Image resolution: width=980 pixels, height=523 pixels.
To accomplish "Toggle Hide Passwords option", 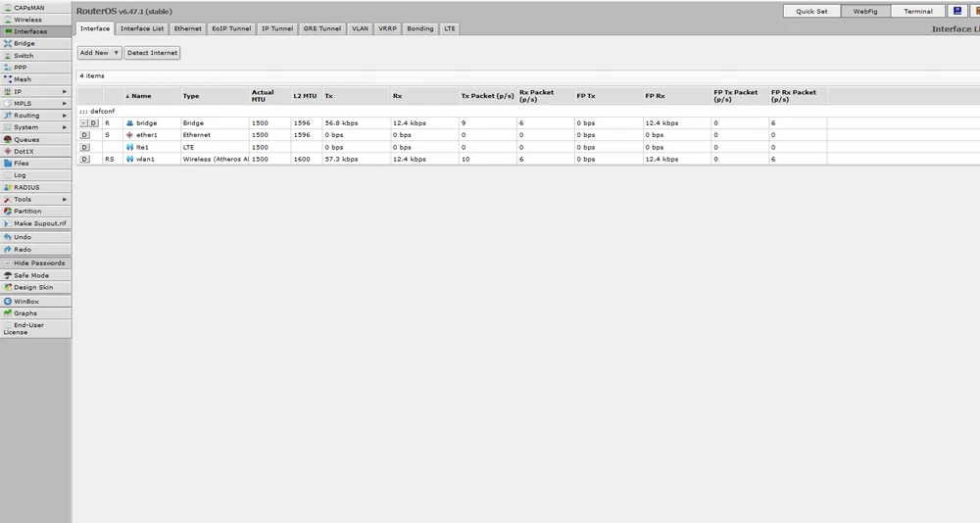I will tap(38, 262).
